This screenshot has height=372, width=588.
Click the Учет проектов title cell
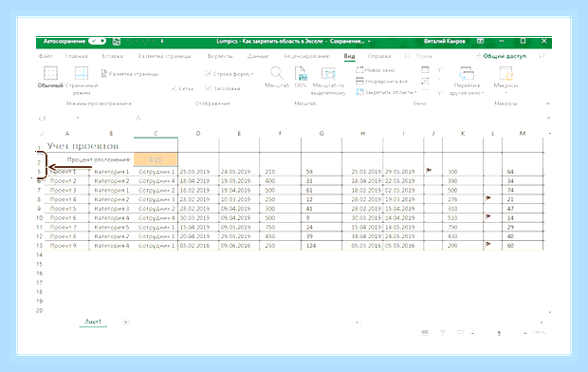click(83, 145)
